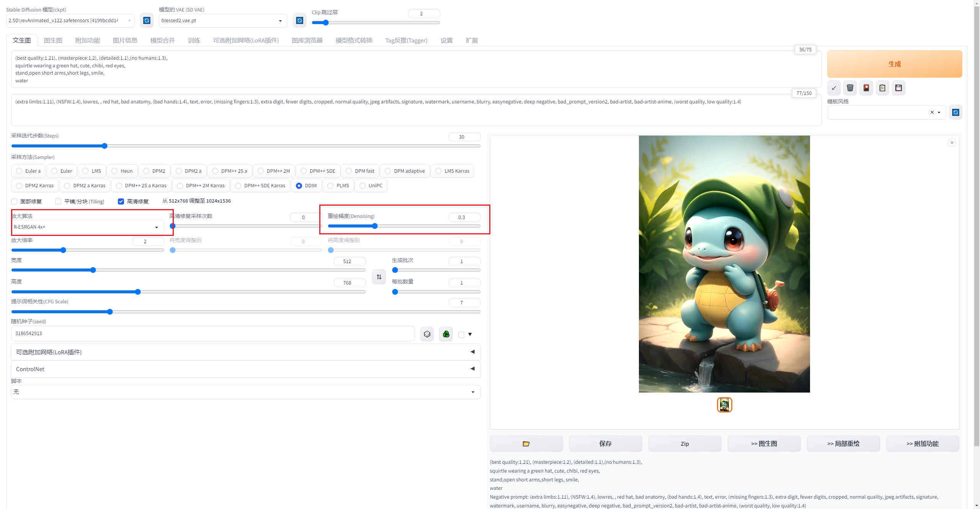
Task: Expand the ControlNet section
Action: coord(245,369)
